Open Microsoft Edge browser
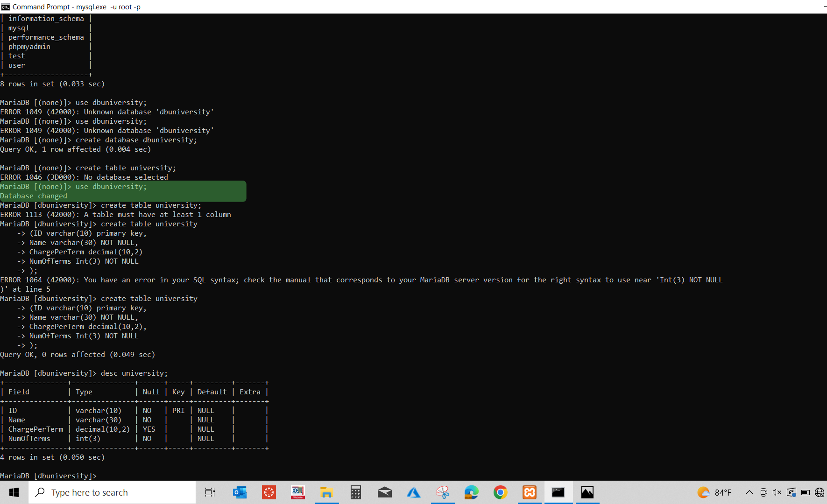827x504 pixels. tap(471, 492)
